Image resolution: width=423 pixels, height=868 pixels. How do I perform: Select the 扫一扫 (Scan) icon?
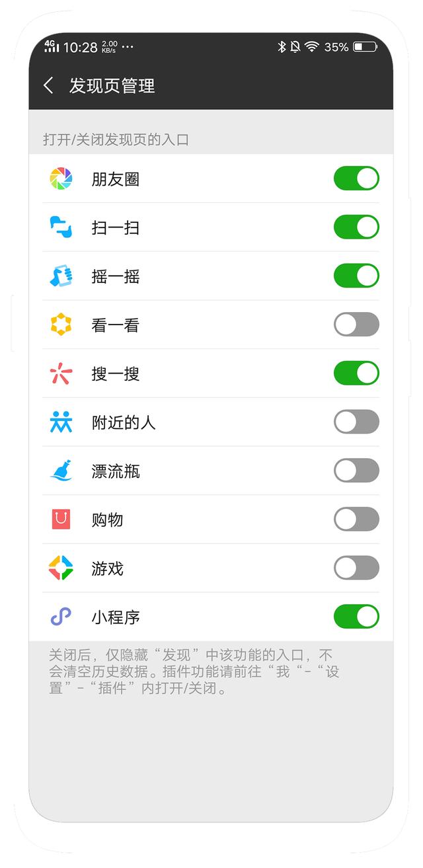click(x=60, y=227)
